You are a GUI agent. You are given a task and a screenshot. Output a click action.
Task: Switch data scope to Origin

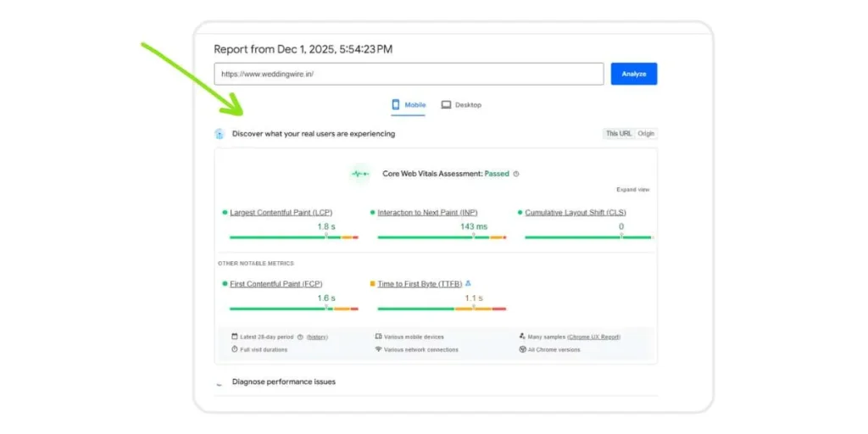pyautogui.click(x=646, y=134)
